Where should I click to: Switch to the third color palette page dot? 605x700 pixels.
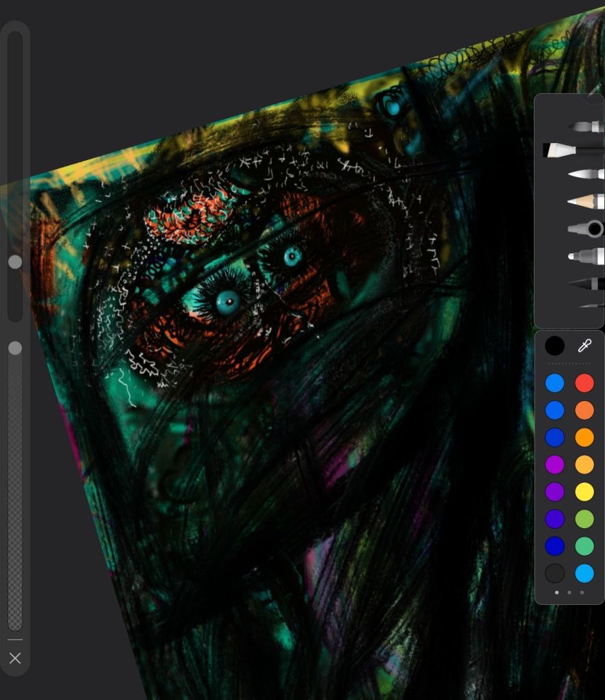582,593
